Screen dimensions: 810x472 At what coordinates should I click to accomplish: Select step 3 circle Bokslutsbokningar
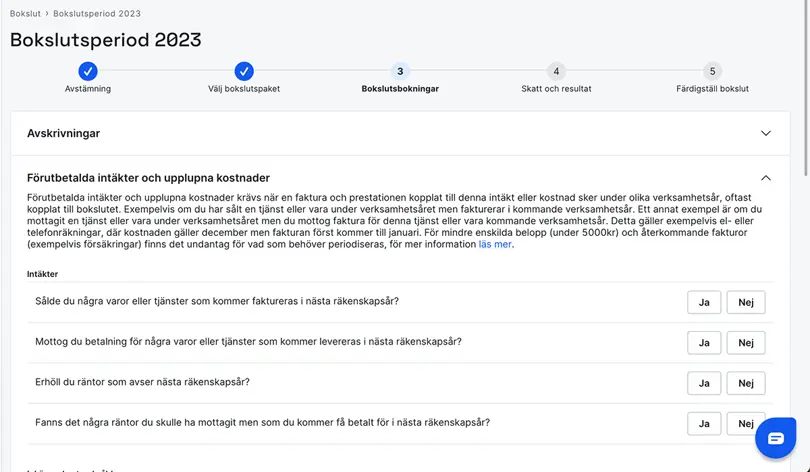[x=400, y=71]
